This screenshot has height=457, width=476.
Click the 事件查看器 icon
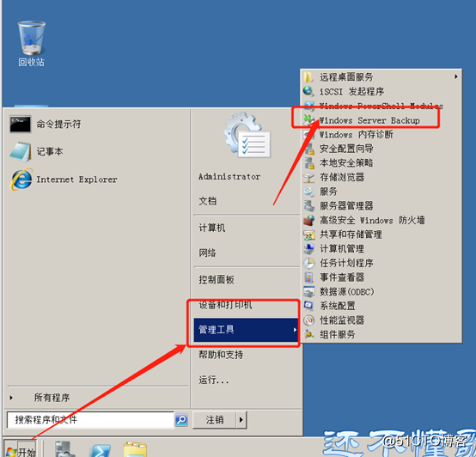tap(309, 277)
